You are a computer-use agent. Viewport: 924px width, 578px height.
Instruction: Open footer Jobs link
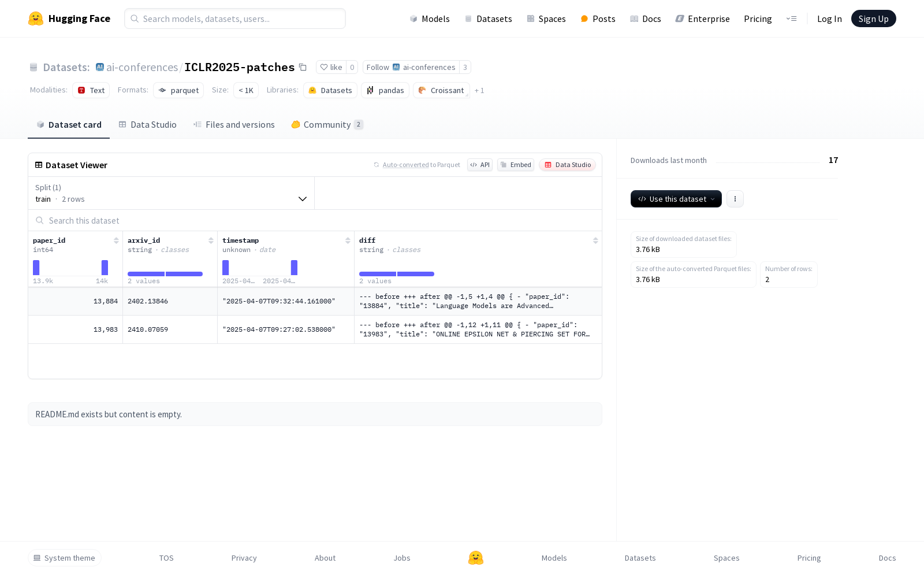402,558
